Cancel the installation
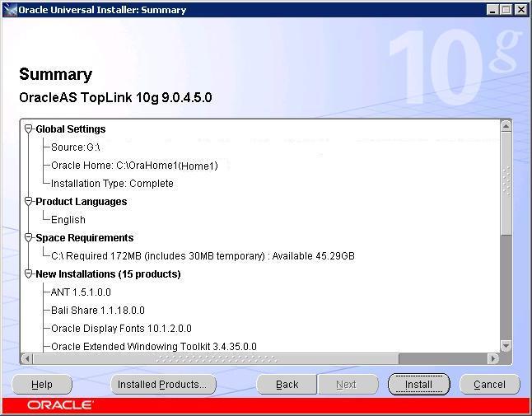Image resolution: width=532 pixels, height=416 pixels. pyautogui.click(x=490, y=385)
